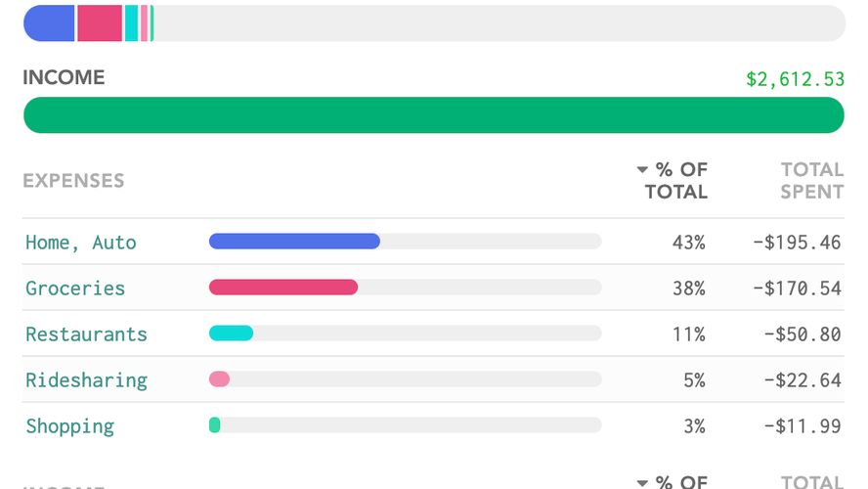Click the pink segment in top summary bar
Viewport: 868px width, 489px height.
[100, 23]
